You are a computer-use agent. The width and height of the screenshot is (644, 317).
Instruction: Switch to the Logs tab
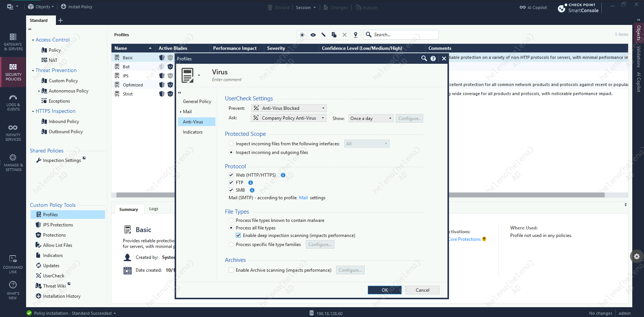[x=153, y=209]
